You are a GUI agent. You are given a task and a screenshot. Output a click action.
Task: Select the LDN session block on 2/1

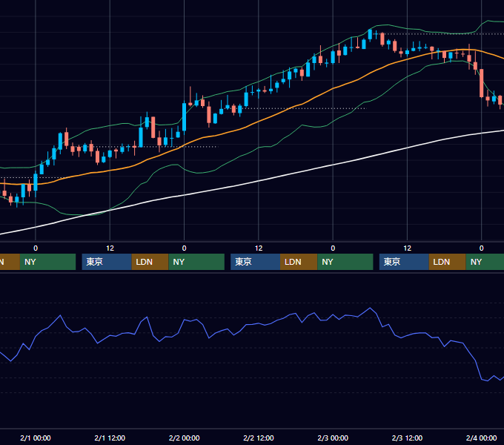(150, 262)
